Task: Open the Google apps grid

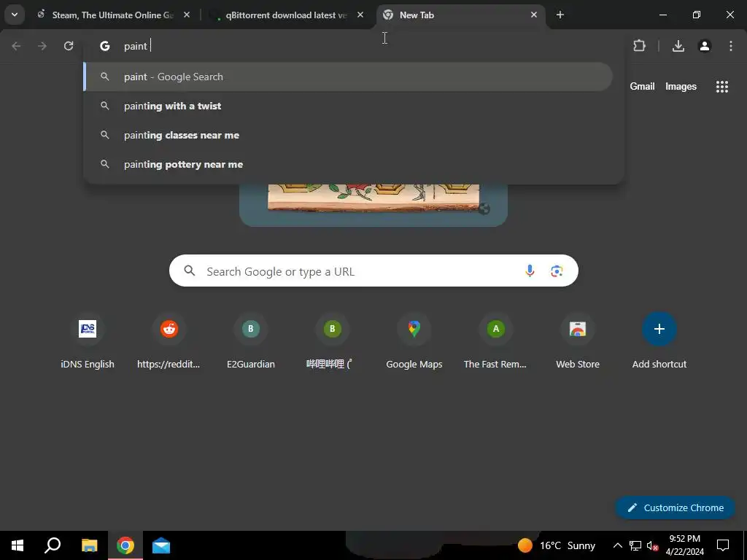Action: click(x=722, y=86)
